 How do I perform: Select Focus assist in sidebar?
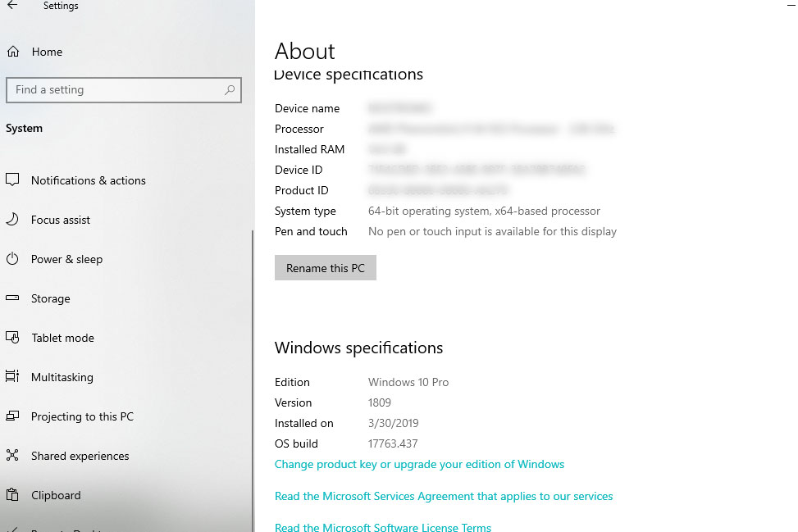point(61,220)
